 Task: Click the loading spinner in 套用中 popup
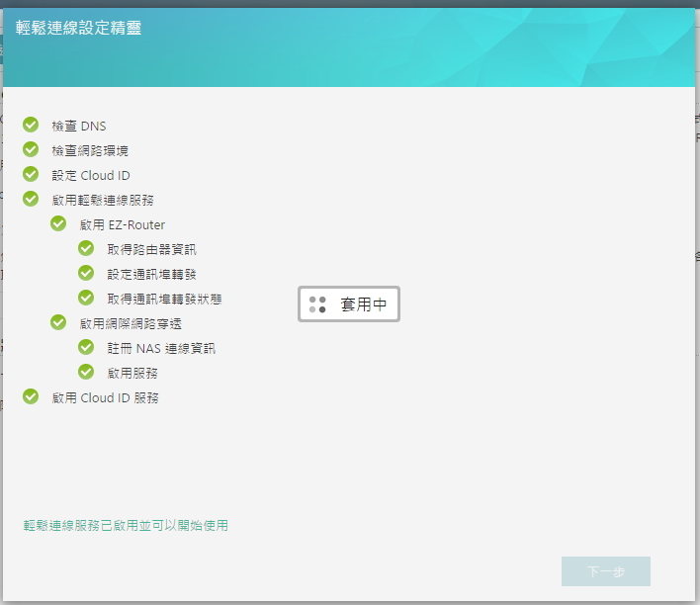click(x=317, y=304)
